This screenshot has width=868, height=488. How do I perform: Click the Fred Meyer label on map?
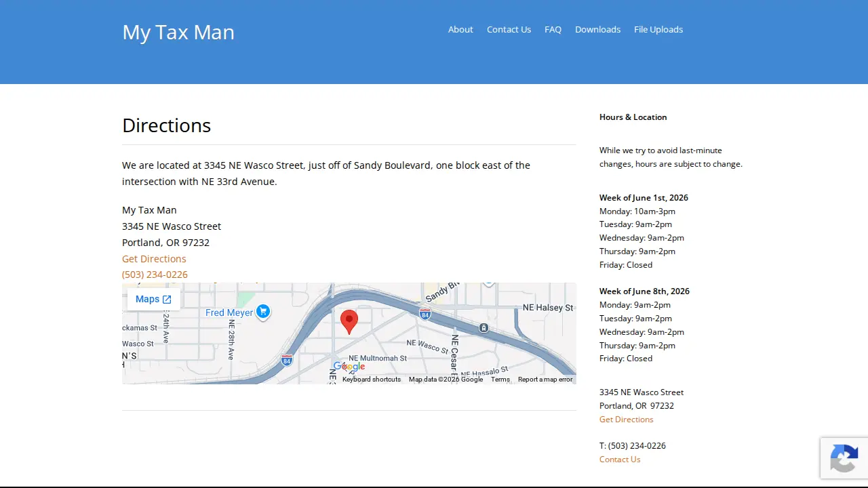coord(229,312)
